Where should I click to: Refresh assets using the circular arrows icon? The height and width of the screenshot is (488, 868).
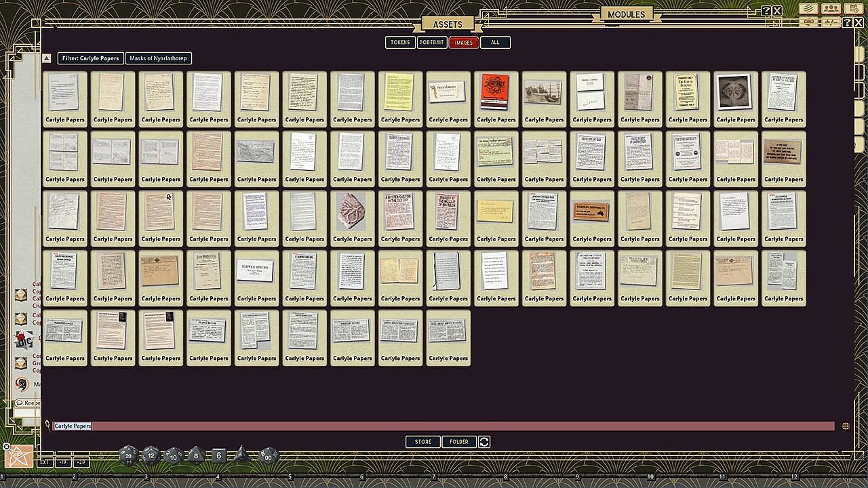(484, 442)
